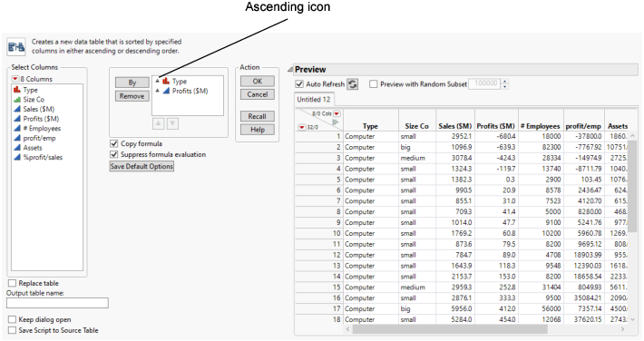644x341 pixels.
Task: Click Sales ($M) header in preview
Action: [x=455, y=127]
